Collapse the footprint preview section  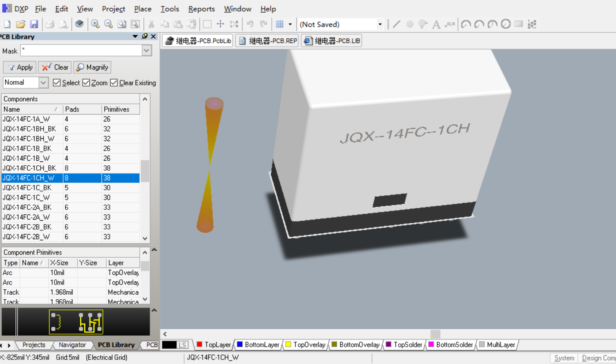(154, 310)
